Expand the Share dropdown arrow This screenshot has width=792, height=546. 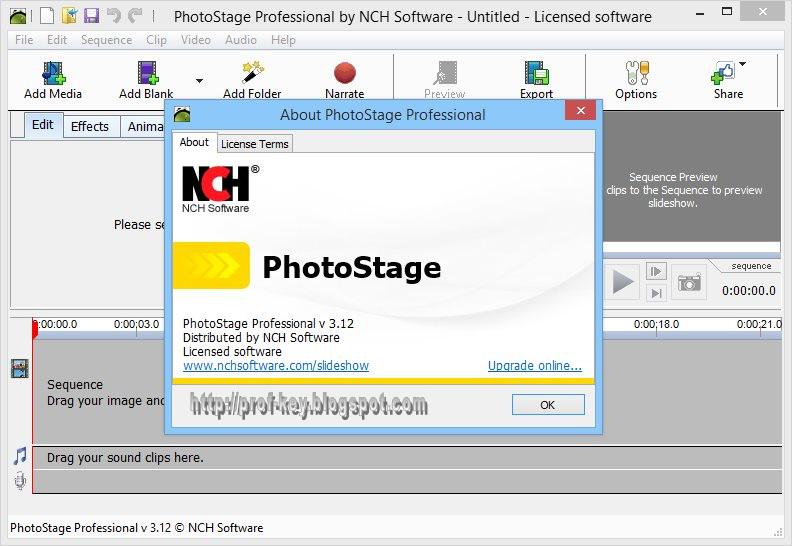tap(742, 64)
